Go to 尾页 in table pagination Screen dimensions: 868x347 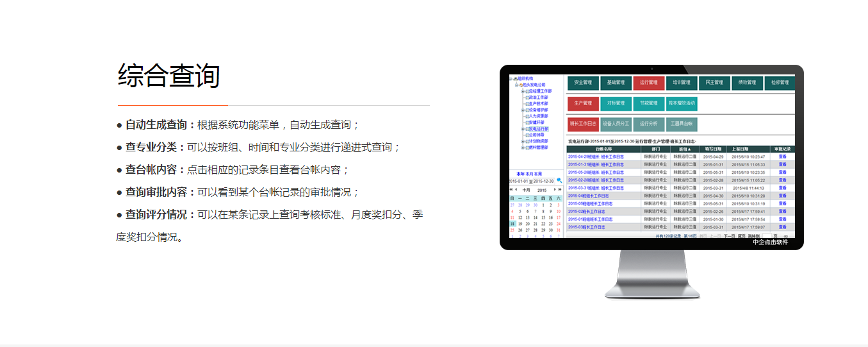click(741, 236)
